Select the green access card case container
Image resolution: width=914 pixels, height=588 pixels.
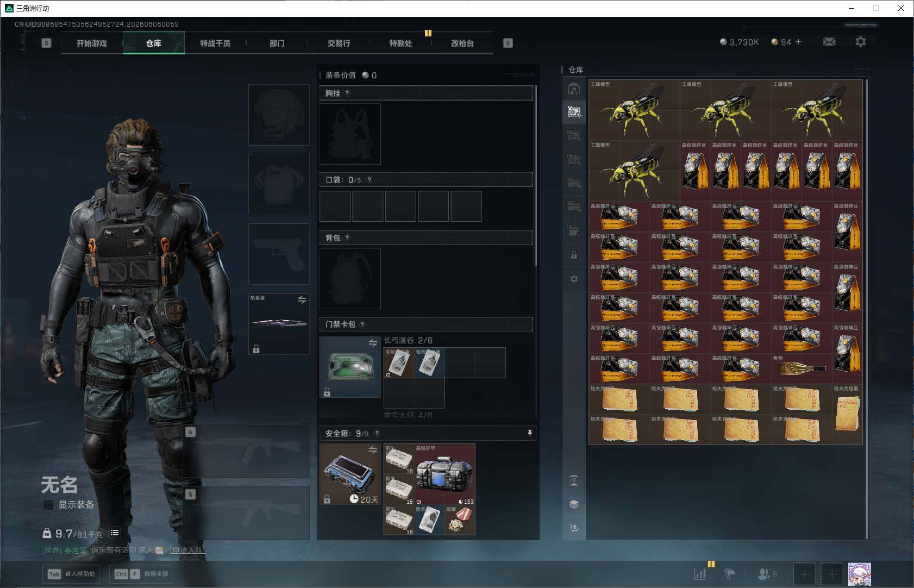350,367
